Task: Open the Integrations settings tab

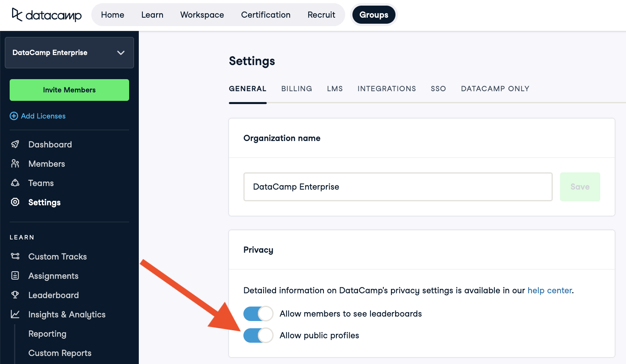Action: (387, 89)
